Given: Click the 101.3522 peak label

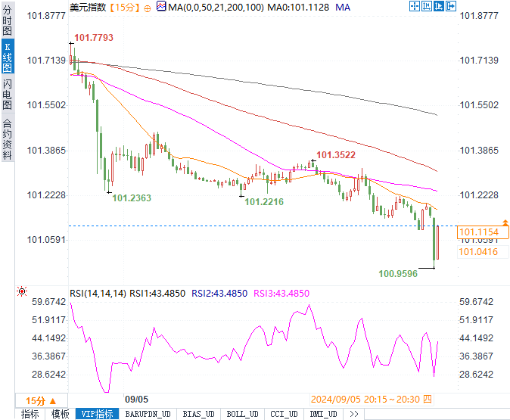Looking at the screenshot, I should coord(336,154).
